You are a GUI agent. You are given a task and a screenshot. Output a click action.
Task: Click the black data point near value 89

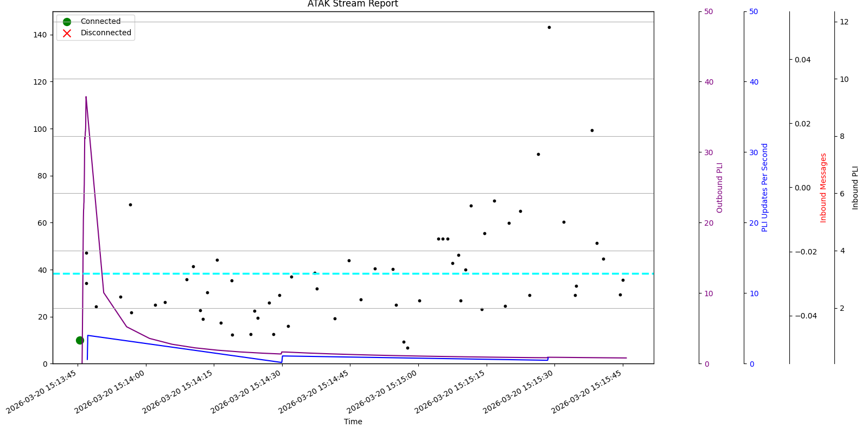point(538,154)
